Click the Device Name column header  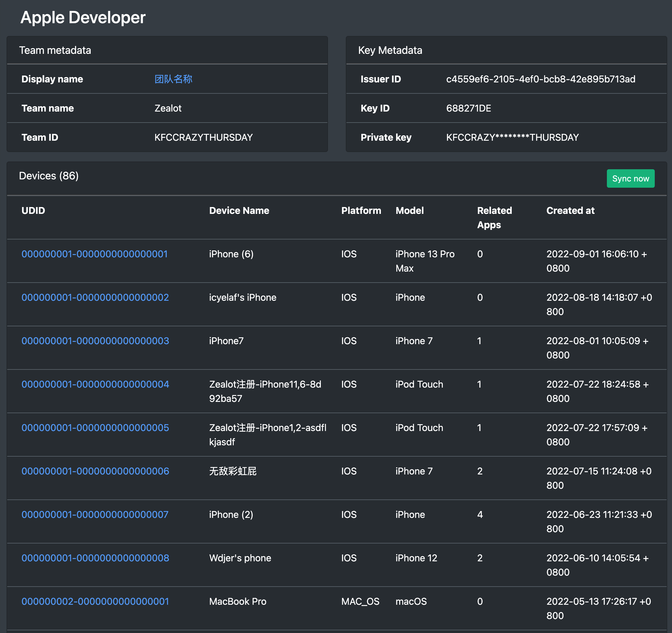click(239, 210)
